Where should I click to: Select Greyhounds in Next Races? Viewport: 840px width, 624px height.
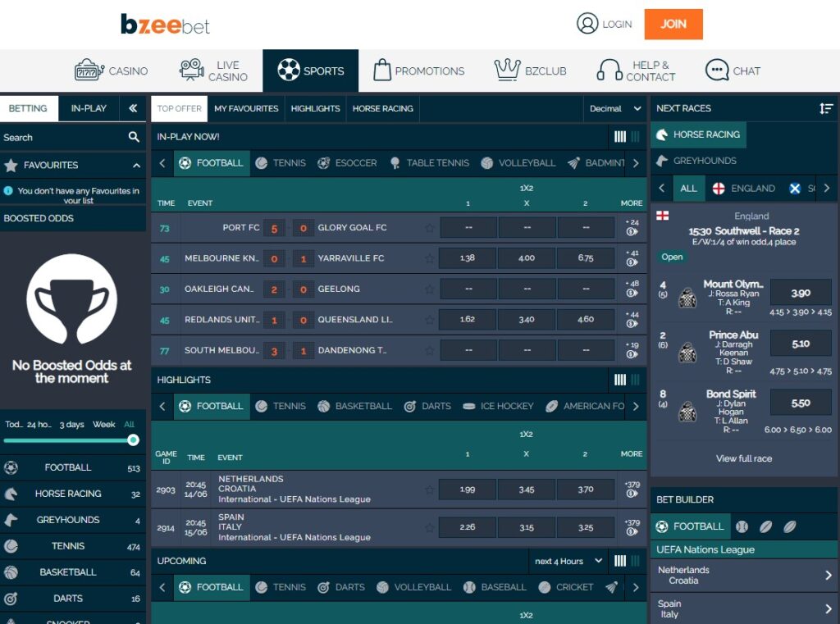(696, 161)
